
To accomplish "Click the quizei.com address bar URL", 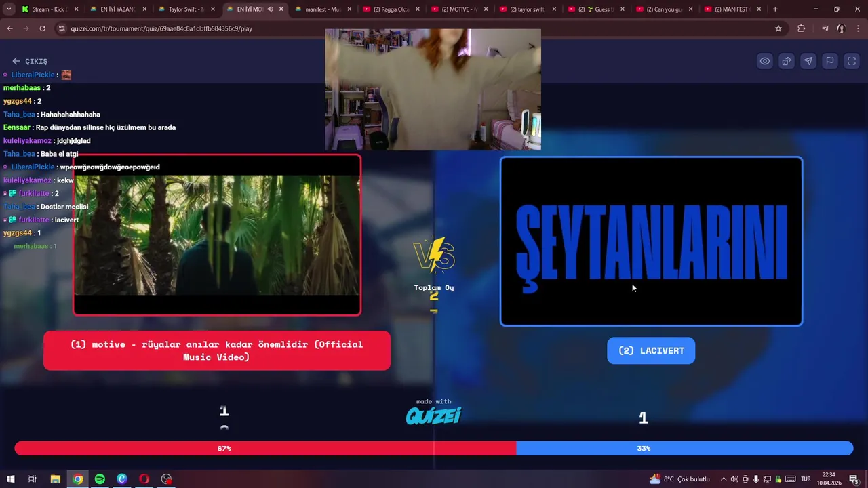I will pyautogui.click(x=161, y=28).
